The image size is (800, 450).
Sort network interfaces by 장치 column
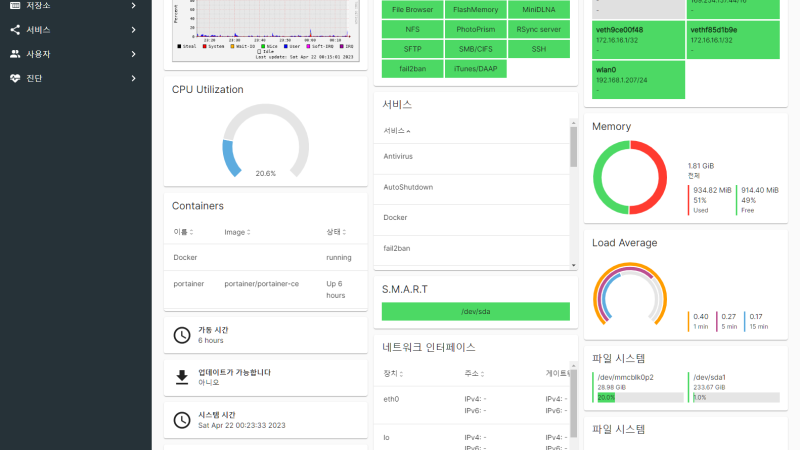393,373
